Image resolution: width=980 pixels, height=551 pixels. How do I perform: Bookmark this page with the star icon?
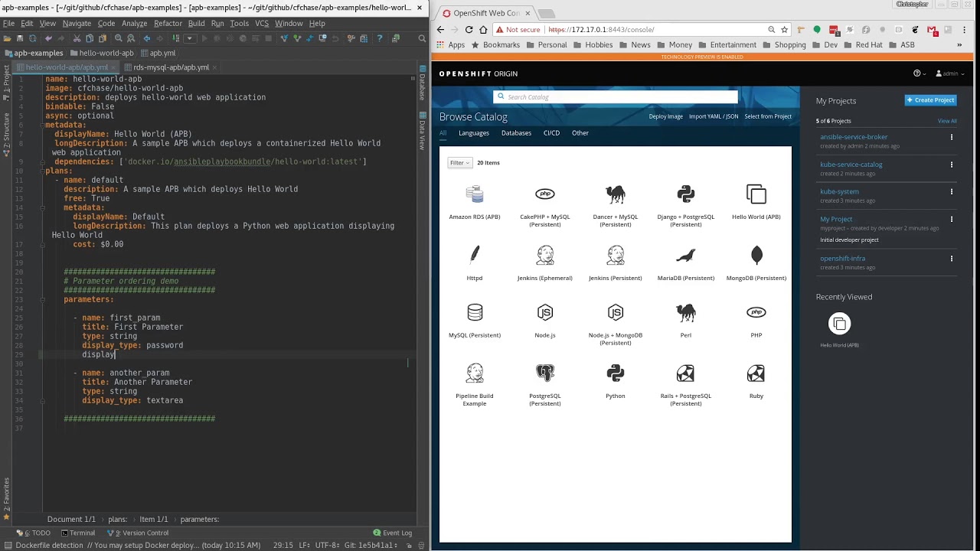(785, 29)
